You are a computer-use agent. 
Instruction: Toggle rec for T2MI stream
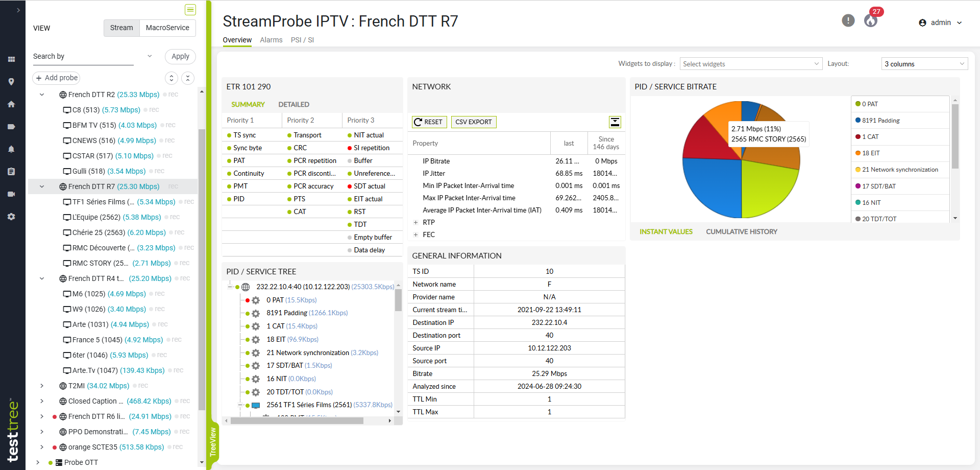point(140,386)
